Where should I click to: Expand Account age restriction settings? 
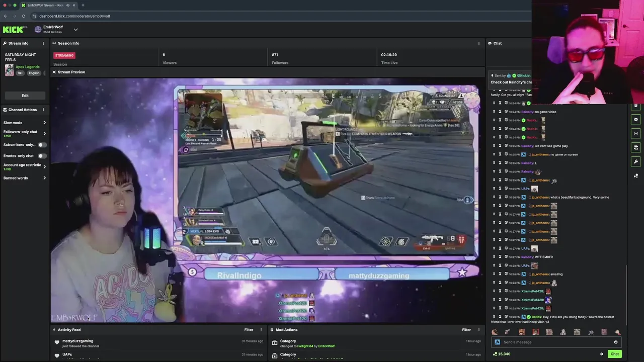tap(44, 167)
